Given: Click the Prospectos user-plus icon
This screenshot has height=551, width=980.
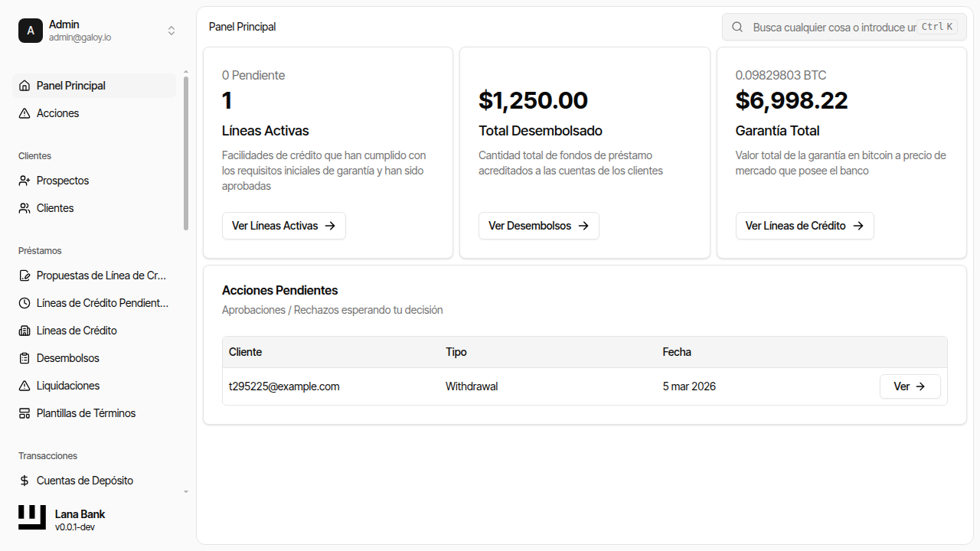Looking at the screenshot, I should click(24, 181).
